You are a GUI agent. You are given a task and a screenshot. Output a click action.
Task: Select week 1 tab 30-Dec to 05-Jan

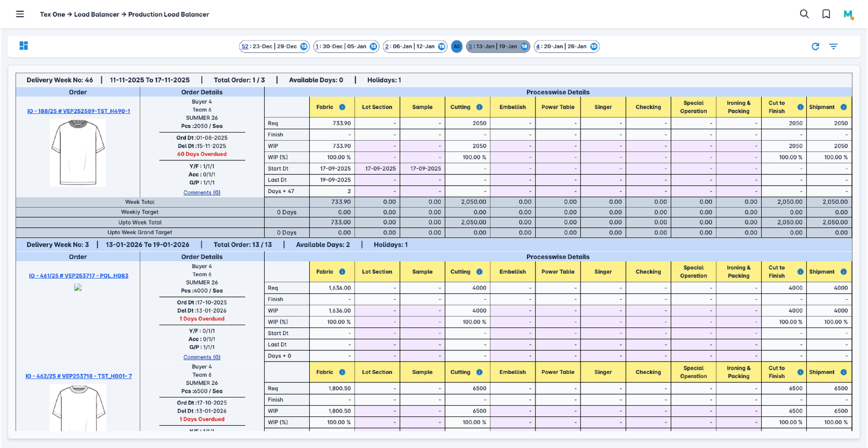coord(346,47)
